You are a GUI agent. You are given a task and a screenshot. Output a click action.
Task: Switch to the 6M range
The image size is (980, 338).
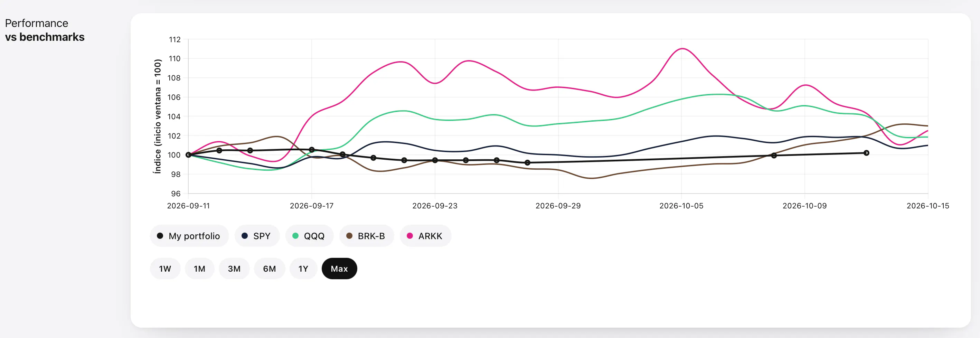click(x=269, y=269)
